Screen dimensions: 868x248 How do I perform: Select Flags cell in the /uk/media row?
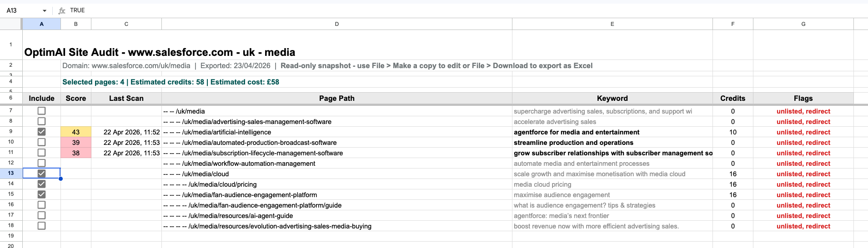[803, 111]
